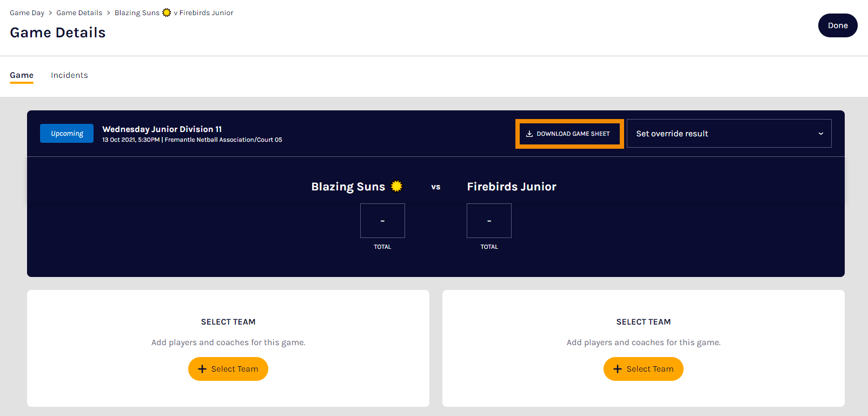Click the Firebirds Junior team name heading
Image resolution: width=868 pixels, height=416 pixels.
[x=512, y=187]
